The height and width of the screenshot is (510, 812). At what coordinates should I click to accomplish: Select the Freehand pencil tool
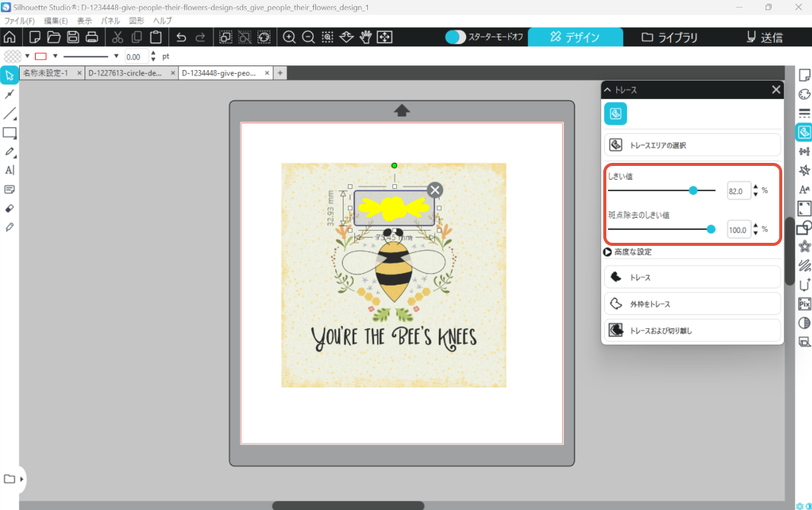tap(9, 151)
